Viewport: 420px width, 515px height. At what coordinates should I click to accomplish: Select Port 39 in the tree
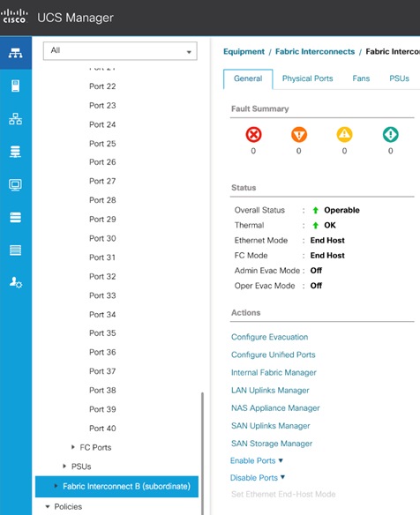coord(102,409)
